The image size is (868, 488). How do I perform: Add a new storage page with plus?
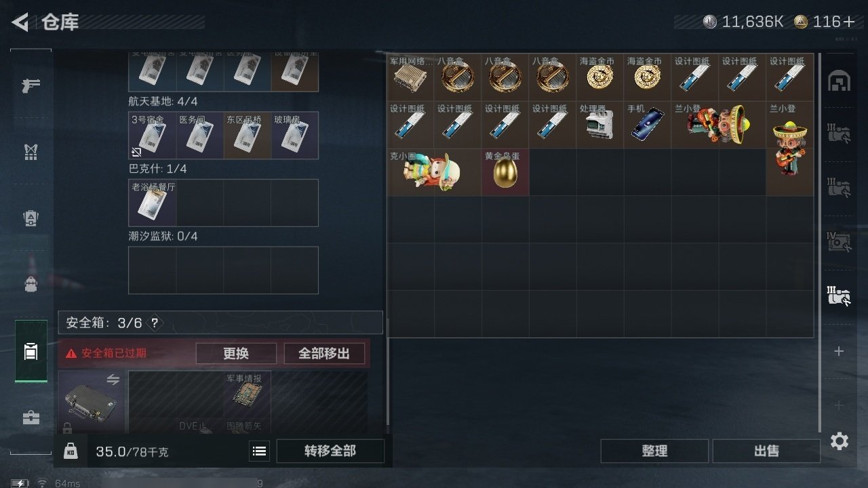839,351
